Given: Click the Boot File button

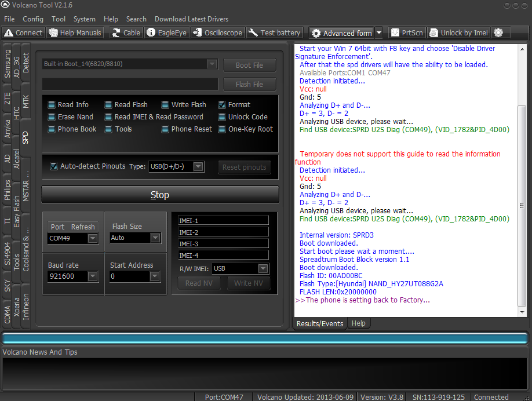Looking at the screenshot, I should pyautogui.click(x=249, y=65).
